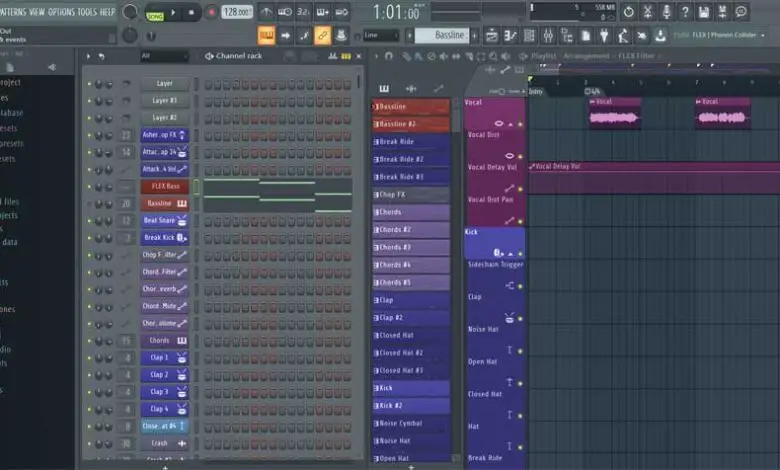
Task: Open the channel rack toolbar icon
Action: (x=529, y=35)
